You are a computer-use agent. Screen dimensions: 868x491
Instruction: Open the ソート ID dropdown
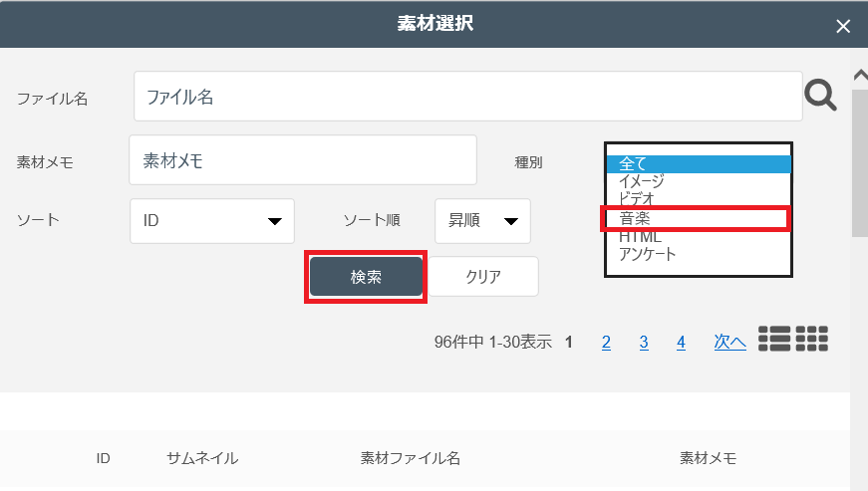click(212, 221)
